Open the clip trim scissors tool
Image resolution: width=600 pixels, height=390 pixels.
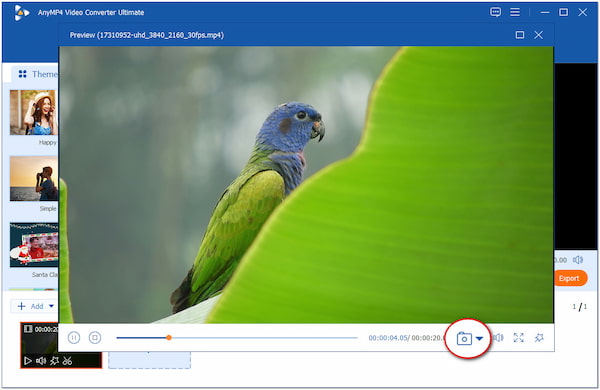click(x=67, y=361)
